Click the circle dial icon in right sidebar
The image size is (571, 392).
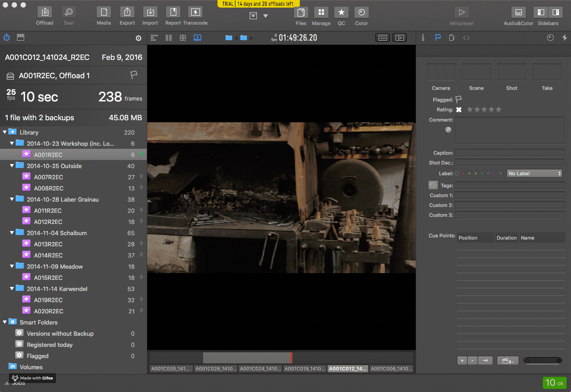tap(550, 38)
